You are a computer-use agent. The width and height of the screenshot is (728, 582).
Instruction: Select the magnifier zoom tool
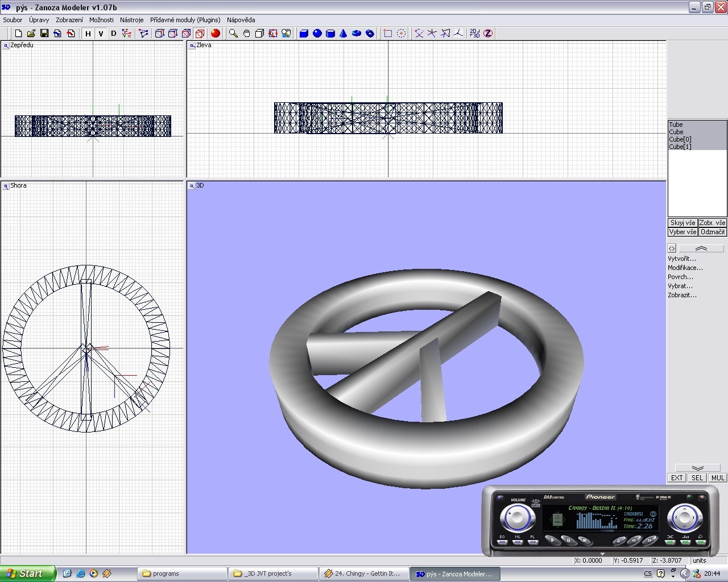click(233, 34)
